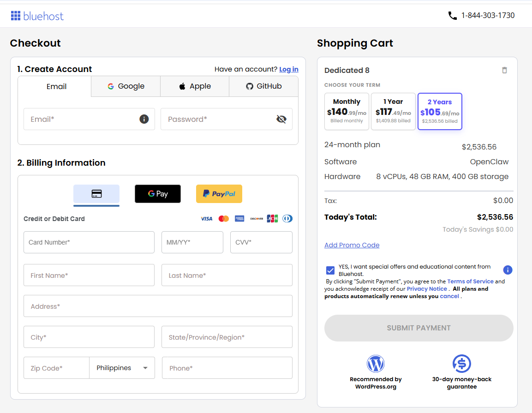The image size is (532, 413).
Task: Focus the MM/YY expiry field
Action: 192,242
